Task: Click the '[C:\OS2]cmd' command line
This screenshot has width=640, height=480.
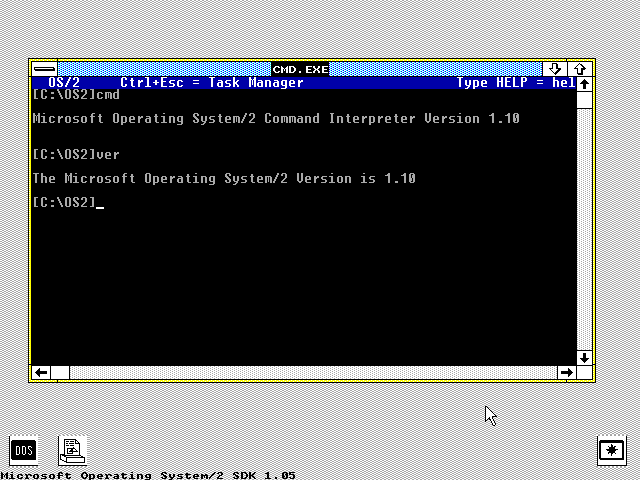Action: click(x=76, y=95)
